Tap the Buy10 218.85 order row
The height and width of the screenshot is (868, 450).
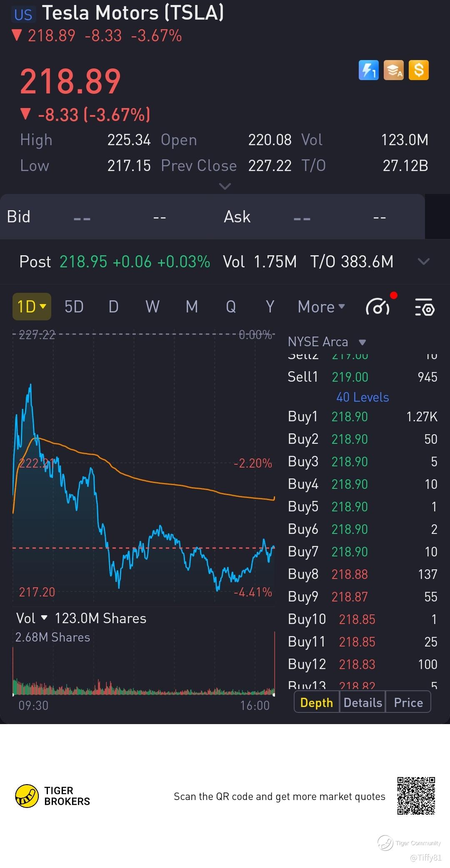[x=362, y=619]
